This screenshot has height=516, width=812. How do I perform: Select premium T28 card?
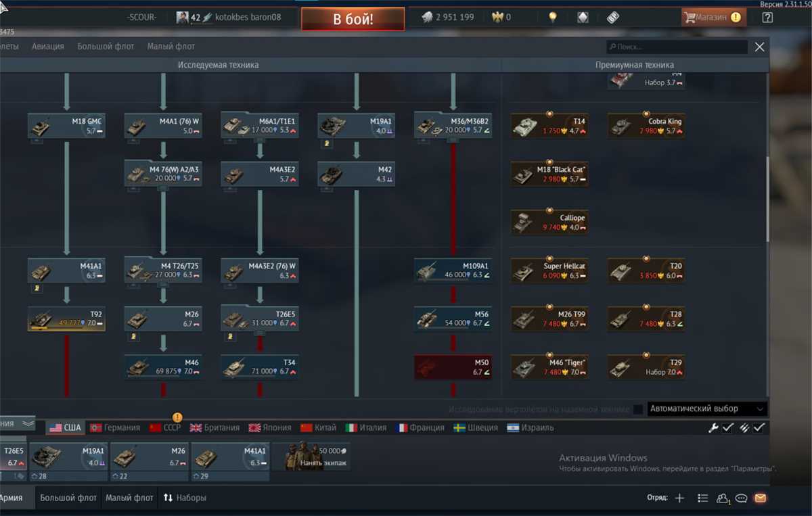pos(646,319)
